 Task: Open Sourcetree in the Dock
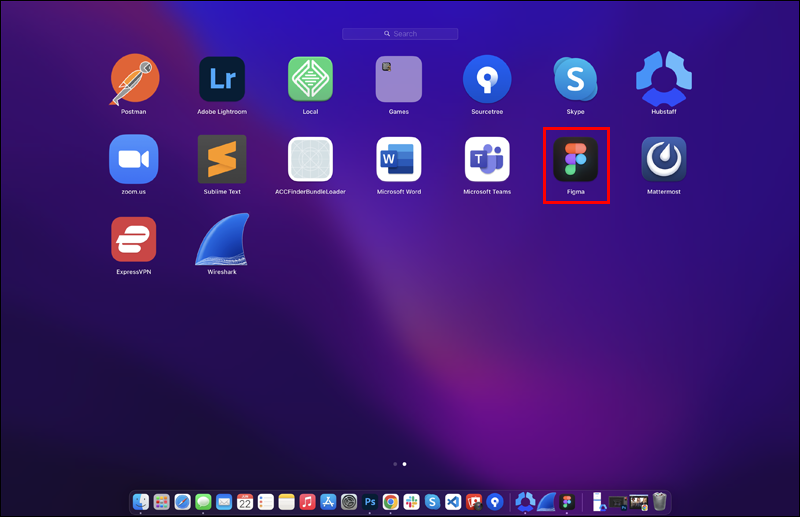point(494,502)
